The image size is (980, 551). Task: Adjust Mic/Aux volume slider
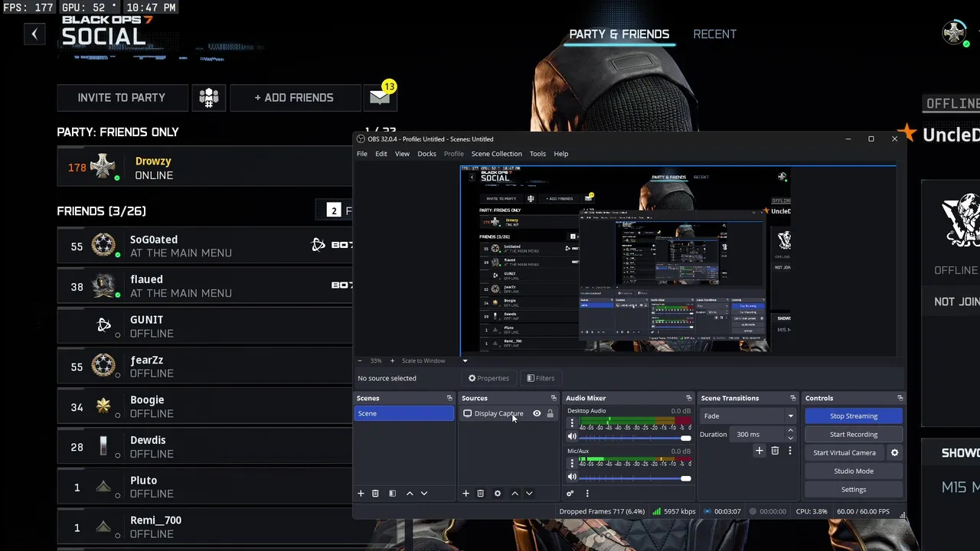tap(633, 478)
